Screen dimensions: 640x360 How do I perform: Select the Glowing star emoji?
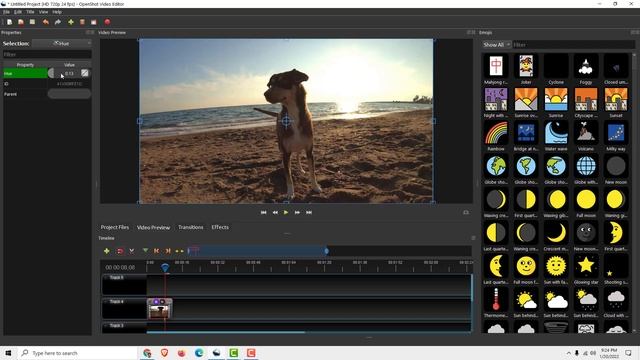click(586, 266)
